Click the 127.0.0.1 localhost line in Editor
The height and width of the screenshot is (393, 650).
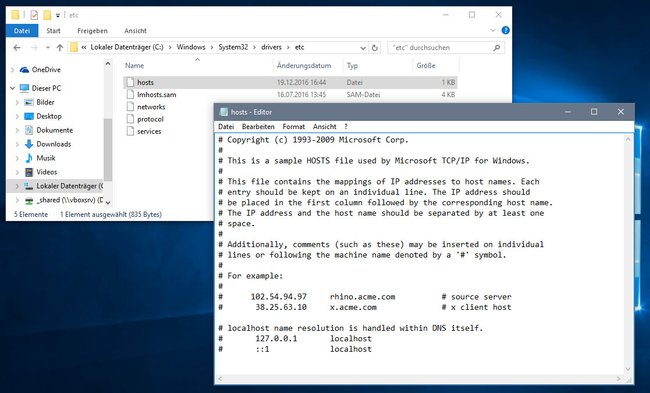[x=295, y=339]
